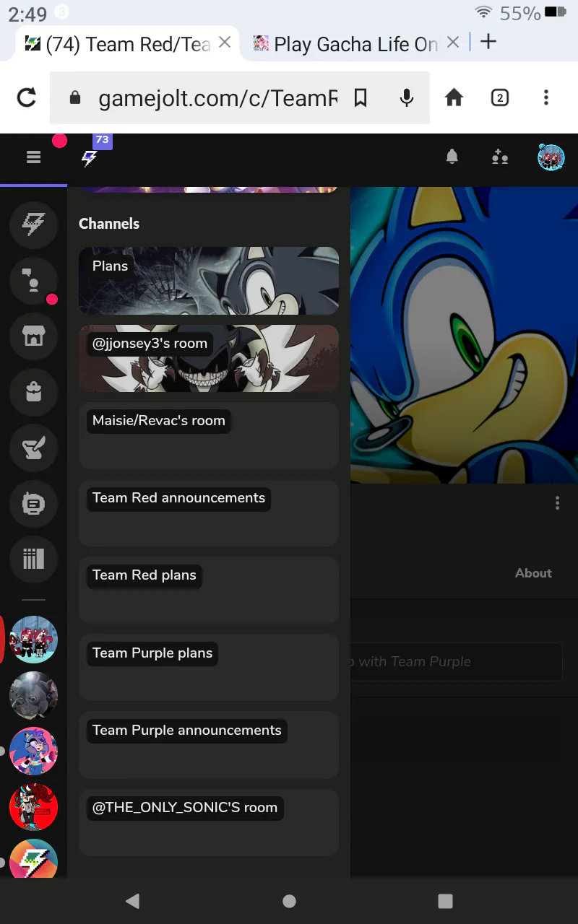Screen dimensions: 578x924
Task: Activate voice search microphone icon
Action: click(x=407, y=97)
